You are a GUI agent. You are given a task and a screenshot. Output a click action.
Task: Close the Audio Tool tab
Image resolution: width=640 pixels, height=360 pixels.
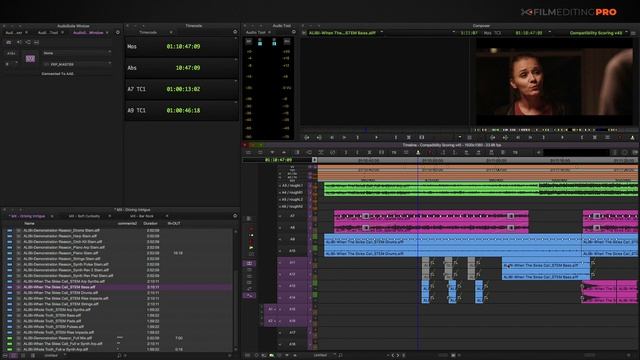[x=269, y=32]
